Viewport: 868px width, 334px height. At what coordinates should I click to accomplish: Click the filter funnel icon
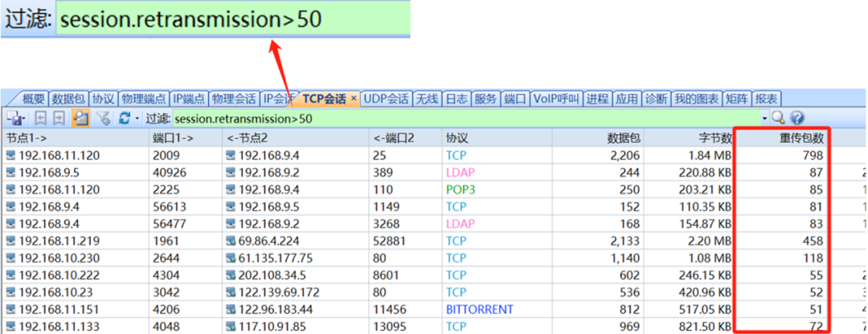pyautogui.click(x=103, y=119)
